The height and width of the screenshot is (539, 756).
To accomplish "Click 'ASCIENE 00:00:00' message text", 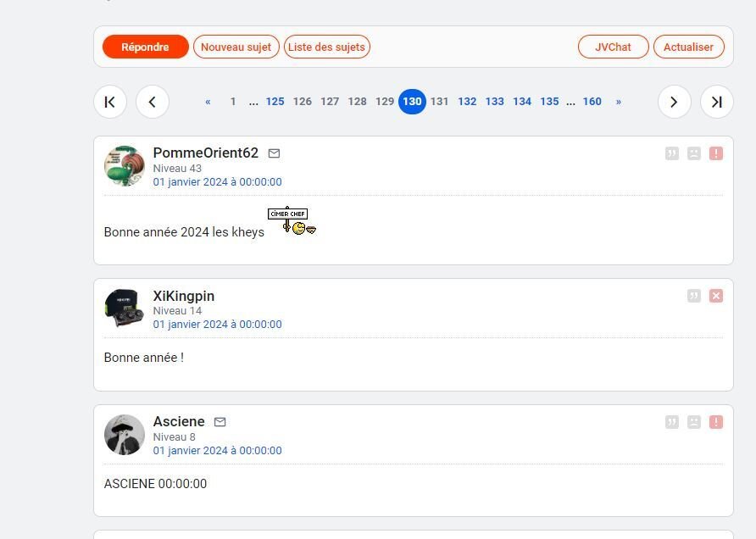I will [x=155, y=484].
